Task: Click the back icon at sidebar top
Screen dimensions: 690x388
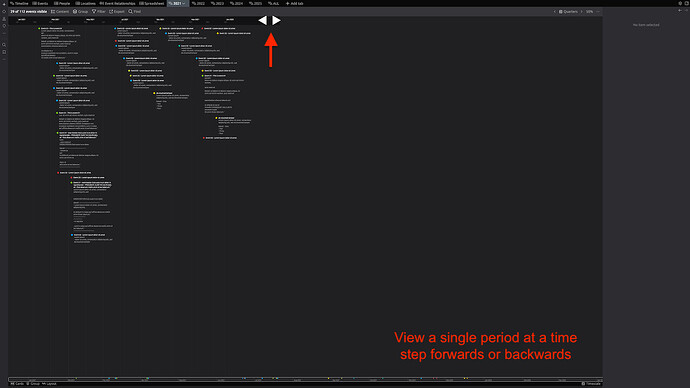Action: tap(4, 3)
